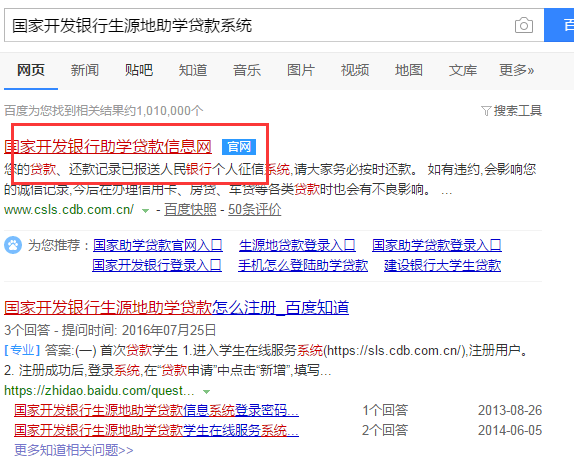The height and width of the screenshot is (456, 574).
Task: Click the 2013-08-26 date text
Action: [x=510, y=410]
